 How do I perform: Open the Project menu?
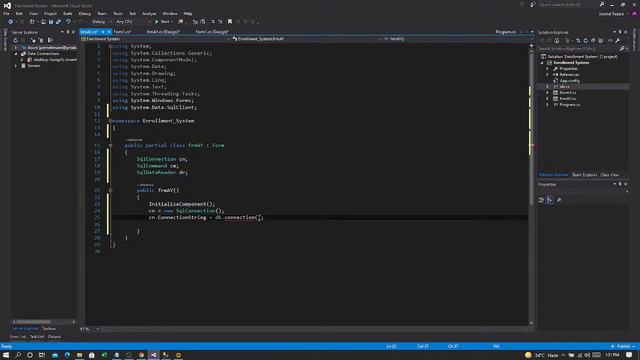pos(50,13)
